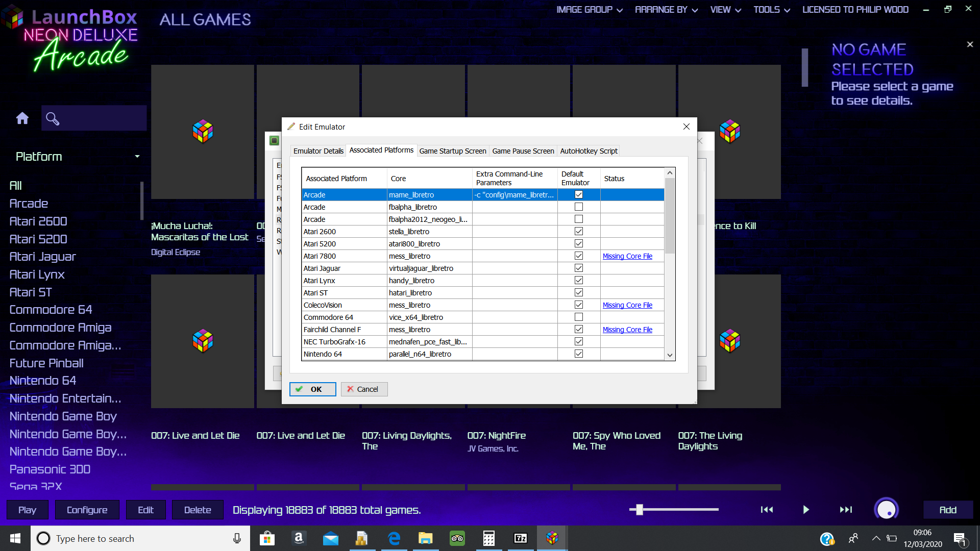
Task: Open the Arrange By menu
Action: [666, 10]
